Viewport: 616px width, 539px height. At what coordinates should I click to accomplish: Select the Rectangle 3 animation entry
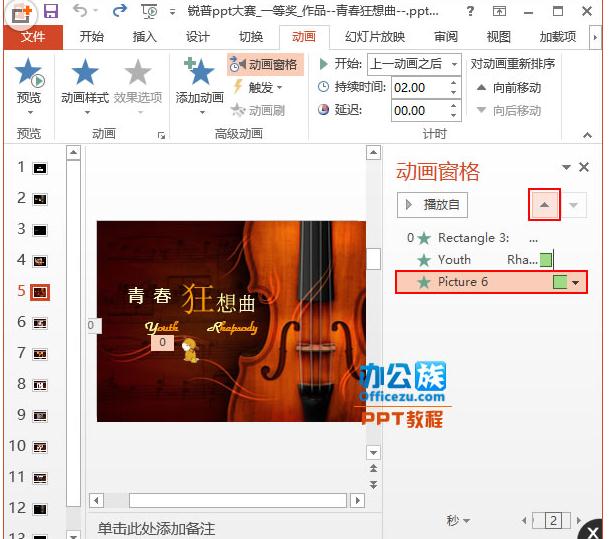point(491,238)
